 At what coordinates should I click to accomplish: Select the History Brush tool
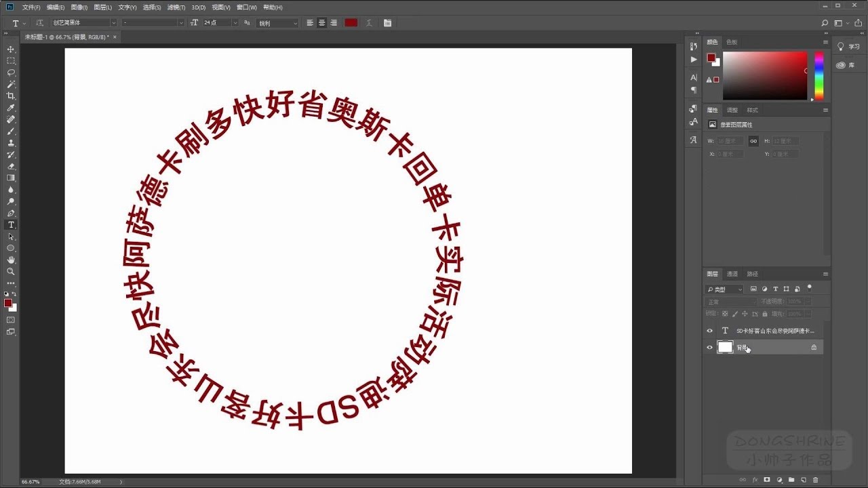click(x=11, y=155)
